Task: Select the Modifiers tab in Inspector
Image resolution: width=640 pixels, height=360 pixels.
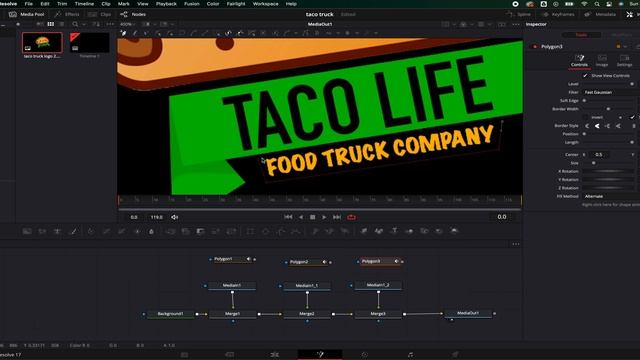Action: point(621,35)
